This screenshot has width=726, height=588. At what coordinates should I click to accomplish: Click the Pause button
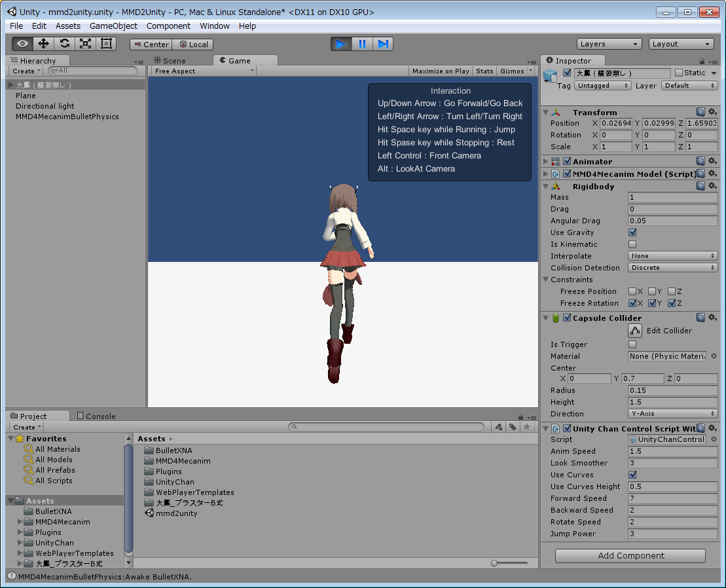pyautogui.click(x=362, y=44)
